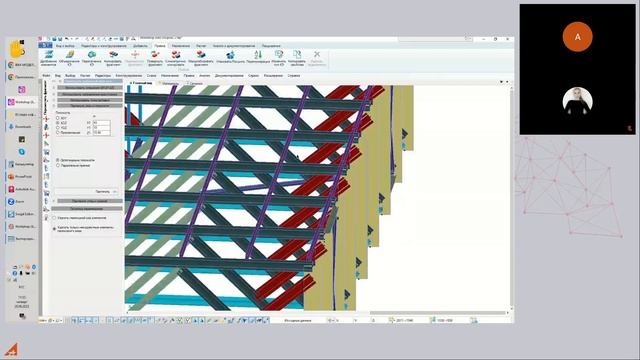Click the Объединение КЭ ribbon icon
Viewport: 640px width, 360px height.
69,58
